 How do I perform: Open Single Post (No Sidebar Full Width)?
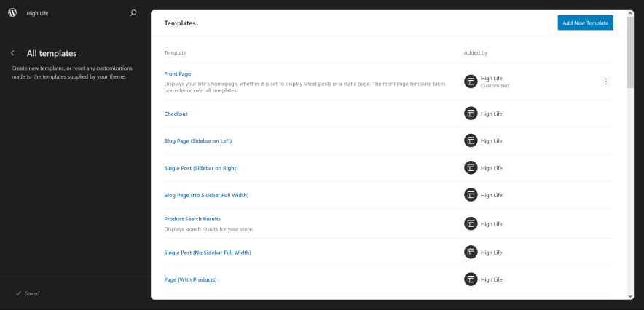coord(207,253)
